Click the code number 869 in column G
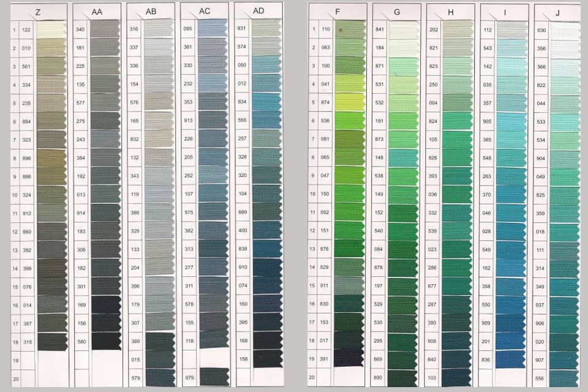This screenshot has height=392, width=588. click(x=378, y=359)
